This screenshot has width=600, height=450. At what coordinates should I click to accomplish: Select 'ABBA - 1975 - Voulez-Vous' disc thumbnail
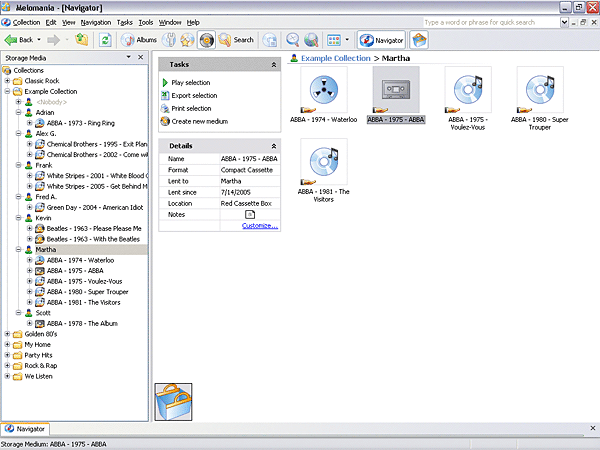468,90
